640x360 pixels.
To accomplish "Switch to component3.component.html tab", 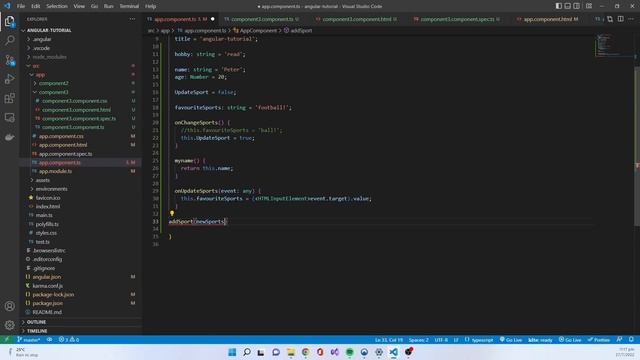I will click(356, 19).
